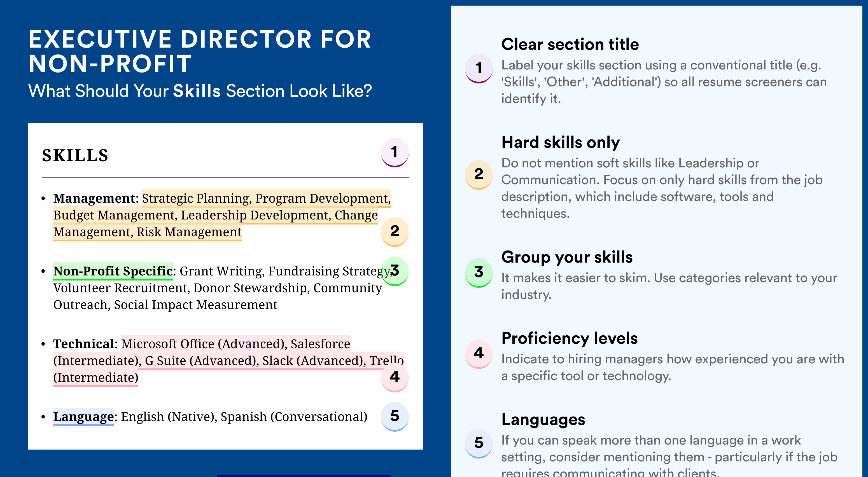
Task: Click the blue underlined 'Language' label
Action: (x=83, y=417)
